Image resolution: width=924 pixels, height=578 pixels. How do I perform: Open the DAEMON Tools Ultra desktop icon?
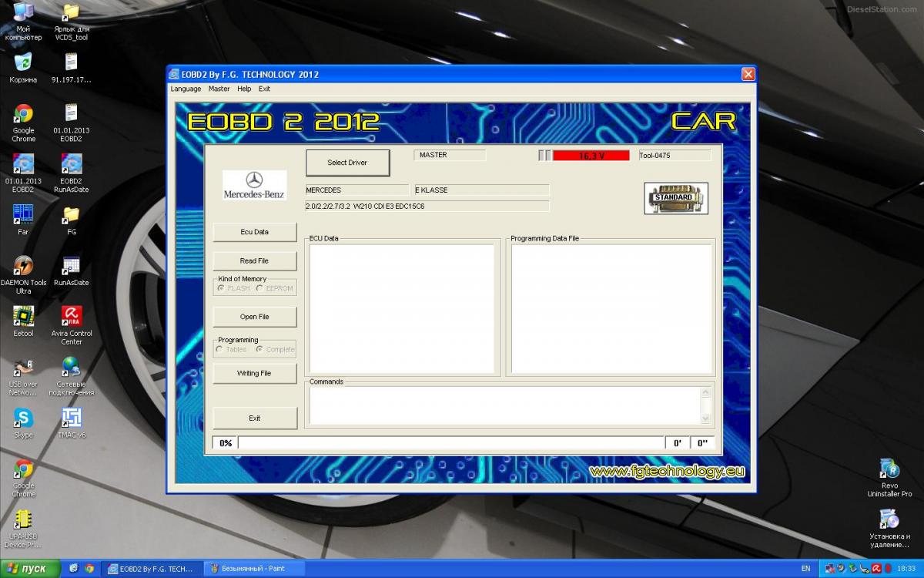[x=23, y=266]
